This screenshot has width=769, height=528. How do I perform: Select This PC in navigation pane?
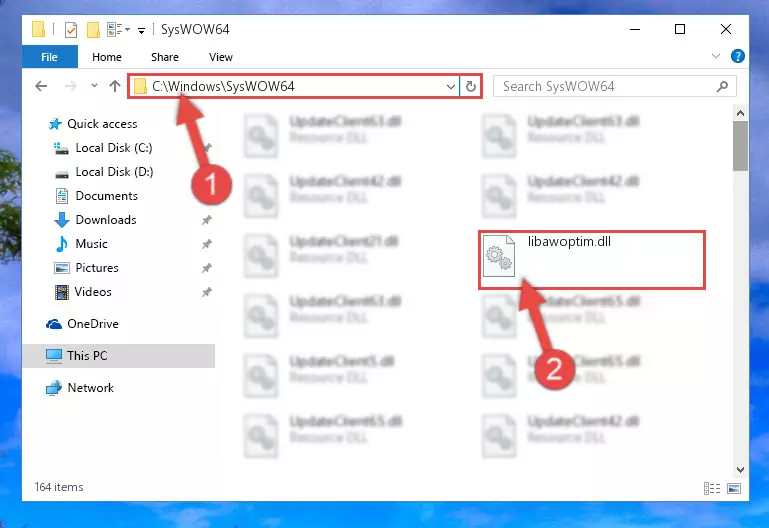119,356
